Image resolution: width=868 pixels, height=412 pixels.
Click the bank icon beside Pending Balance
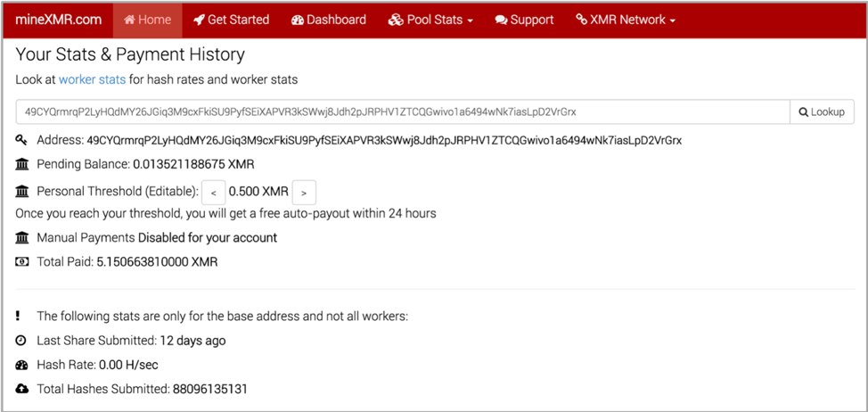pos(21,164)
